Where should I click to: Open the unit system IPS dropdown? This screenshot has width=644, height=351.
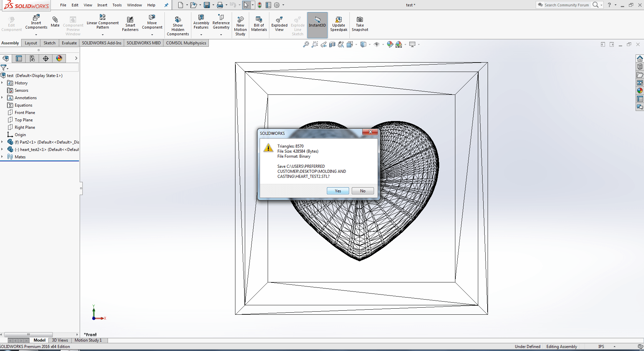(614, 347)
